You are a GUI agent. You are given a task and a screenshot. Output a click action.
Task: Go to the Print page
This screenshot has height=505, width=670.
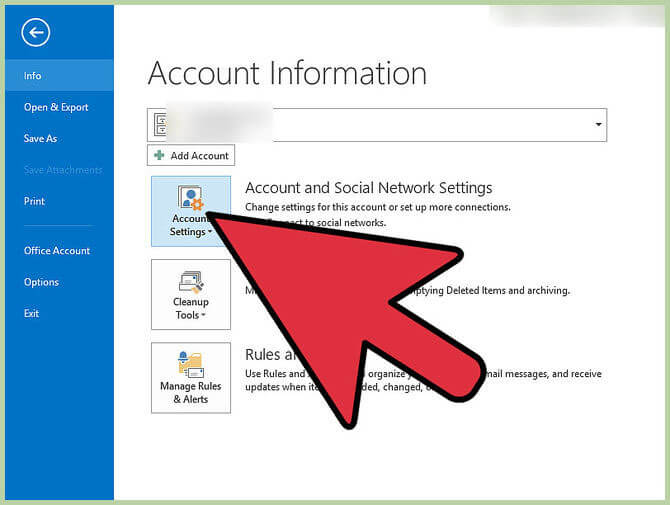coord(35,201)
